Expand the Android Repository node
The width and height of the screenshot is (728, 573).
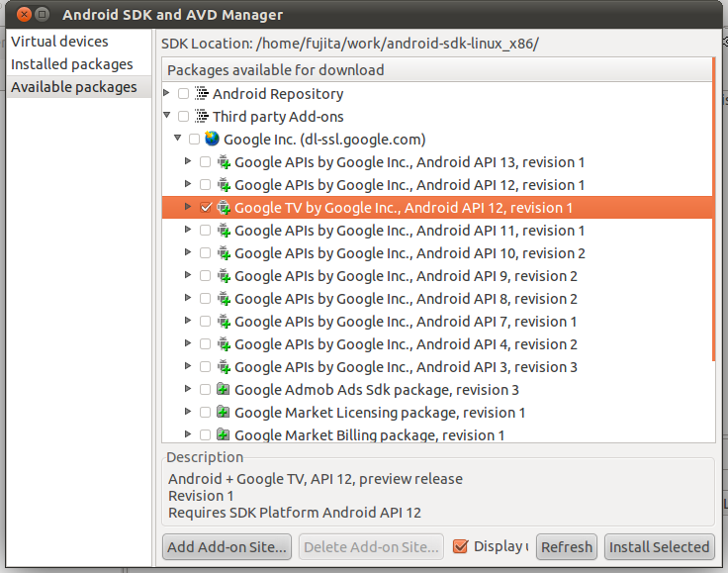[x=167, y=93]
